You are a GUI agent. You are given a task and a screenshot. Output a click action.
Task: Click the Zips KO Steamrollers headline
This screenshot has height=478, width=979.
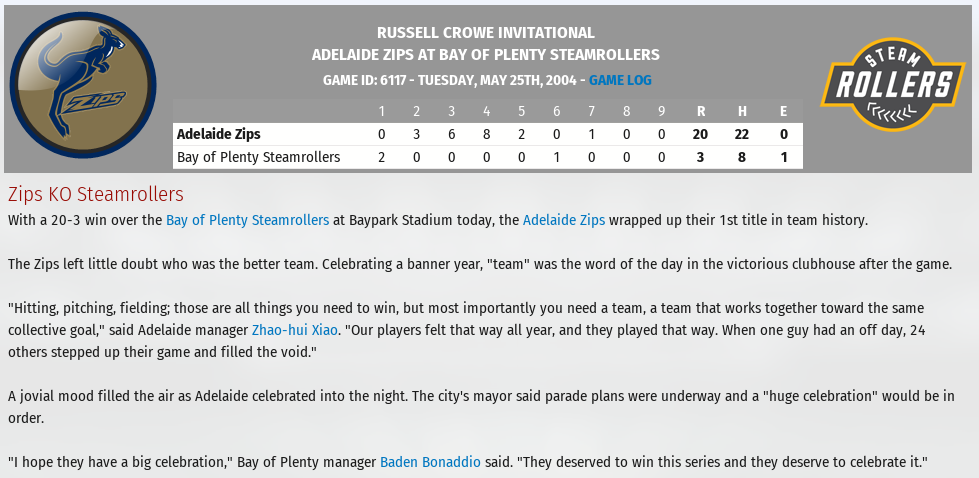pos(96,195)
